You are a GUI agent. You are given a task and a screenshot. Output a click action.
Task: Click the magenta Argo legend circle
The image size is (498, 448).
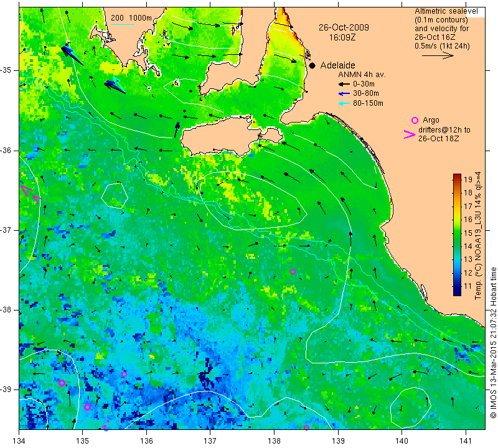[415, 120]
